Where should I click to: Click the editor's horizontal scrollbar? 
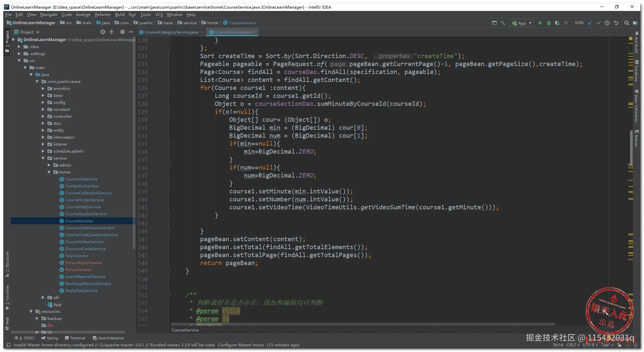coord(363,324)
